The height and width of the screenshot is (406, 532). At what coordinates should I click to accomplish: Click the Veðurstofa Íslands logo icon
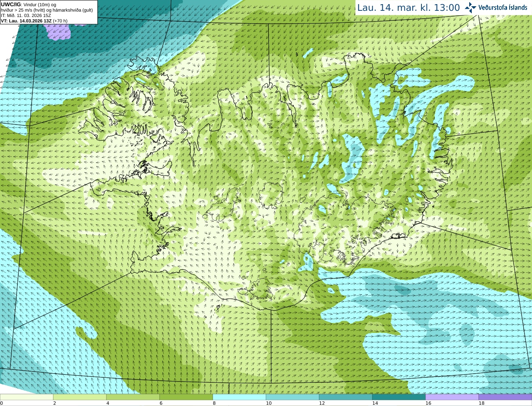click(x=470, y=7)
